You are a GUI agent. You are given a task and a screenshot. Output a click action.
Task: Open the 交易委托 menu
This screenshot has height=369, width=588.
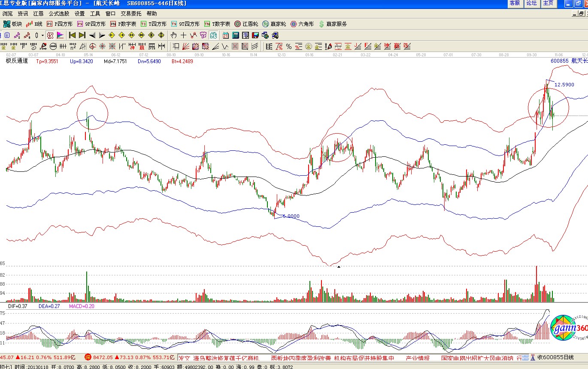130,14
